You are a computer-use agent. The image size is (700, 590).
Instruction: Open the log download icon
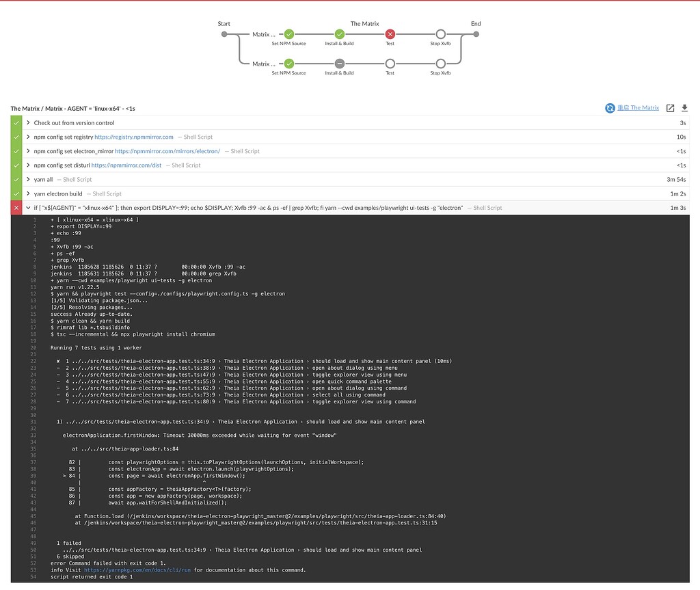coord(685,108)
